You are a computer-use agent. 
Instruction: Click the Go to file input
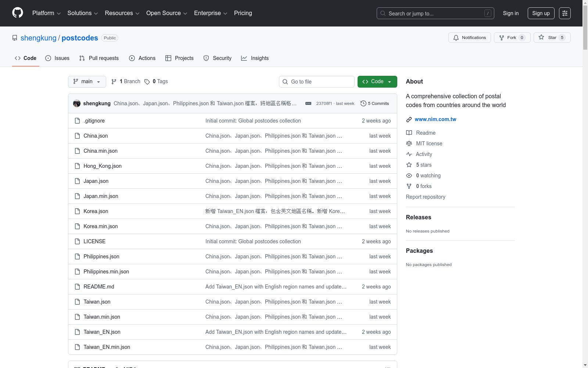[x=317, y=82]
